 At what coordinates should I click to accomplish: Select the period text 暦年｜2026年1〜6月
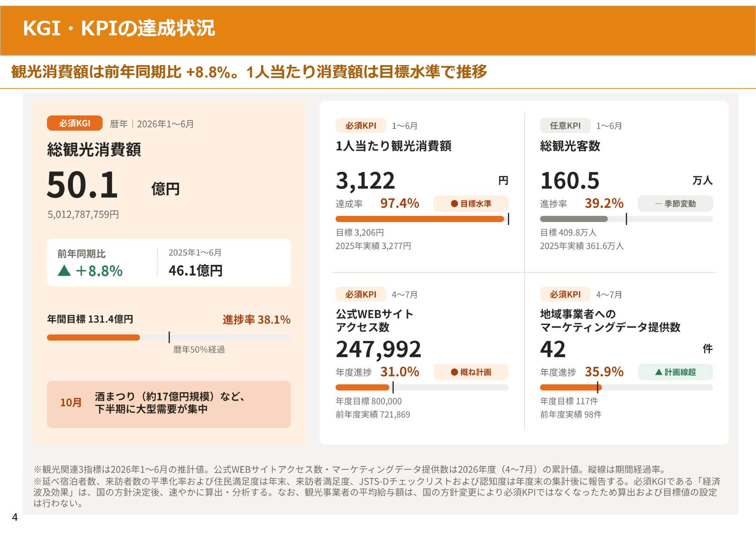click(x=152, y=124)
